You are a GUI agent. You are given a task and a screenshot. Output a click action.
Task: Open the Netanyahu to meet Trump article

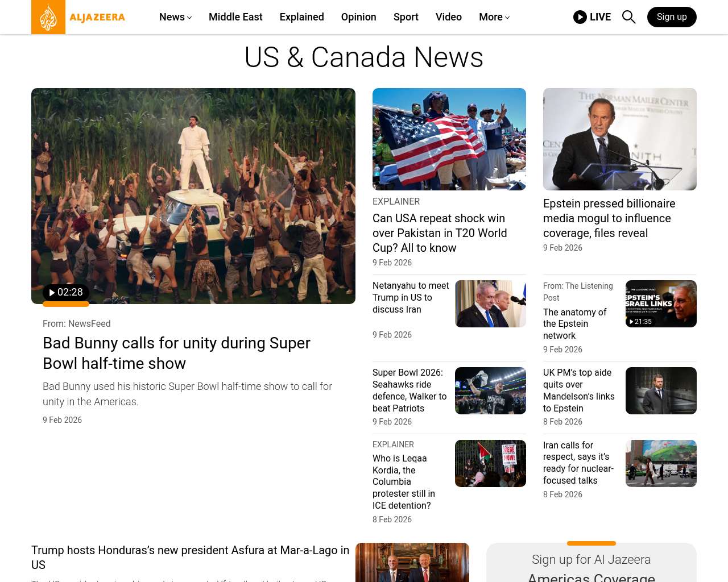tap(410, 297)
